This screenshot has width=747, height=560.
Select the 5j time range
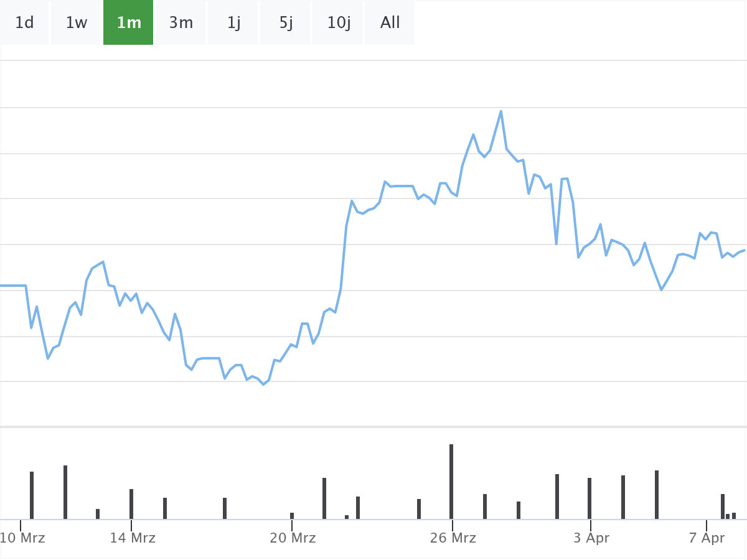click(286, 23)
